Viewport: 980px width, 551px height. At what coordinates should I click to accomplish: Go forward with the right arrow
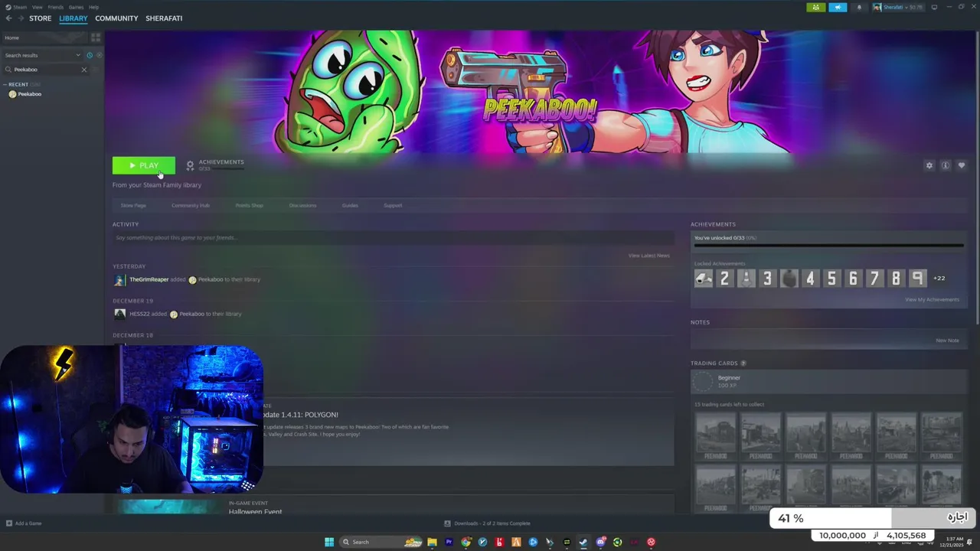point(20,18)
